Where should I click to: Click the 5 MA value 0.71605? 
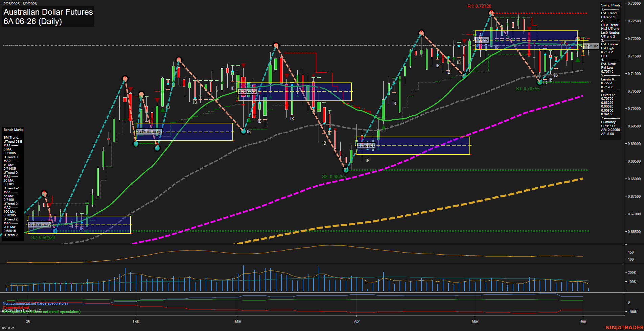pos(9,153)
